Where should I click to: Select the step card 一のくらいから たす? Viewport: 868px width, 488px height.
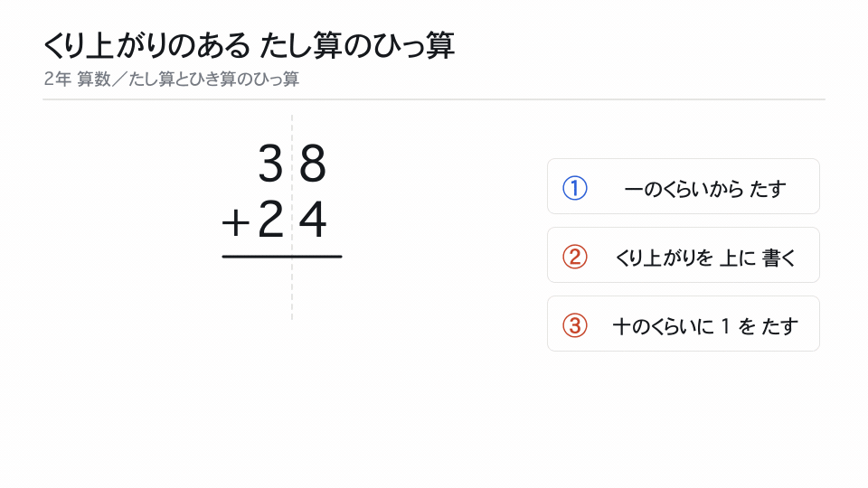(x=684, y=186)
